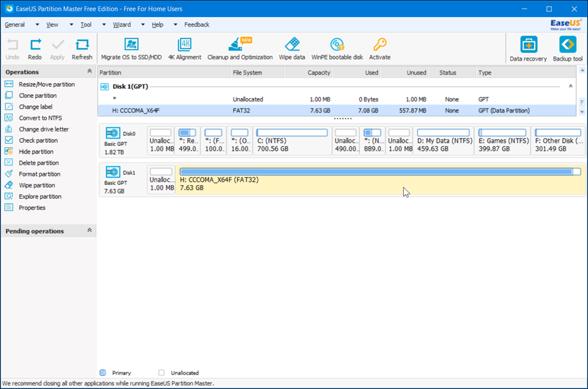Choose Explore partition

pos(40,197)
